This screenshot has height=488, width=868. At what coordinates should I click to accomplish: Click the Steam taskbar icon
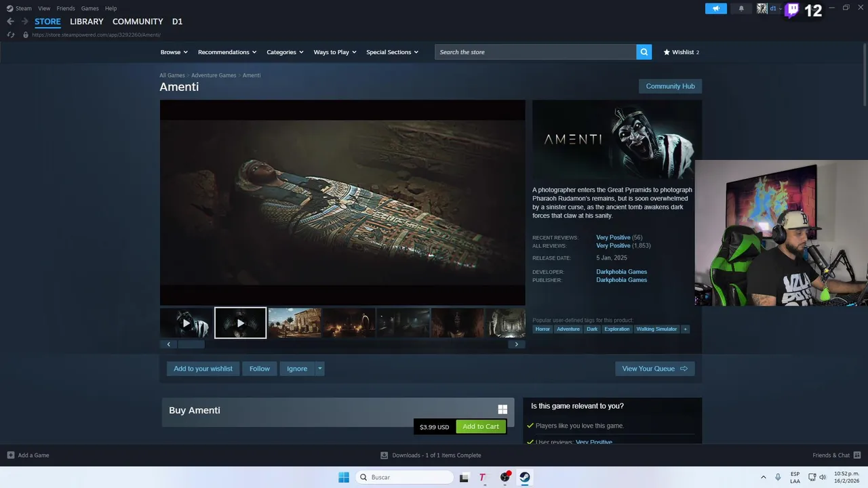point(525,477)
